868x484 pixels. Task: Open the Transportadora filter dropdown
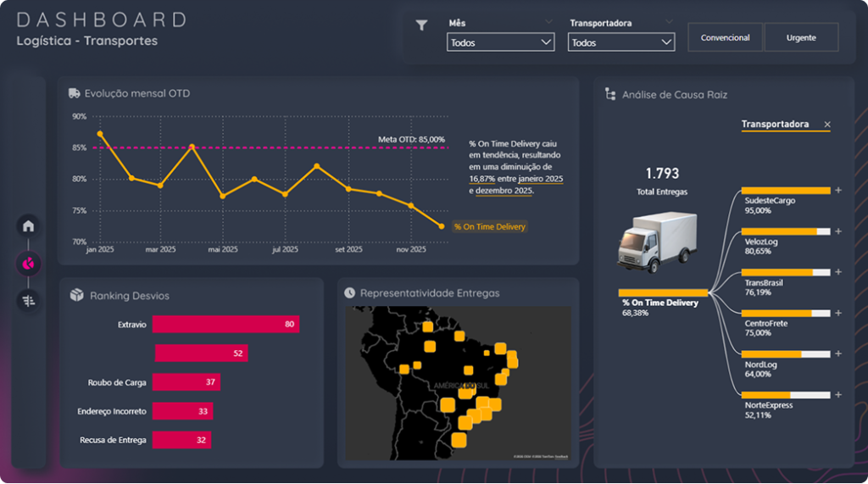click(x=621, y=42)
